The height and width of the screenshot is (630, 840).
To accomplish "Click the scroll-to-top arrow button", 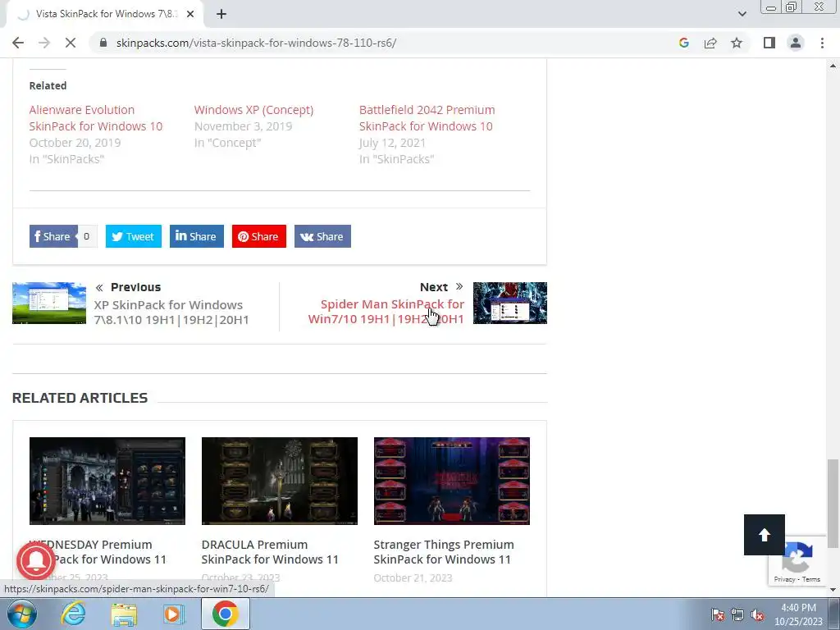I will 765,535.
